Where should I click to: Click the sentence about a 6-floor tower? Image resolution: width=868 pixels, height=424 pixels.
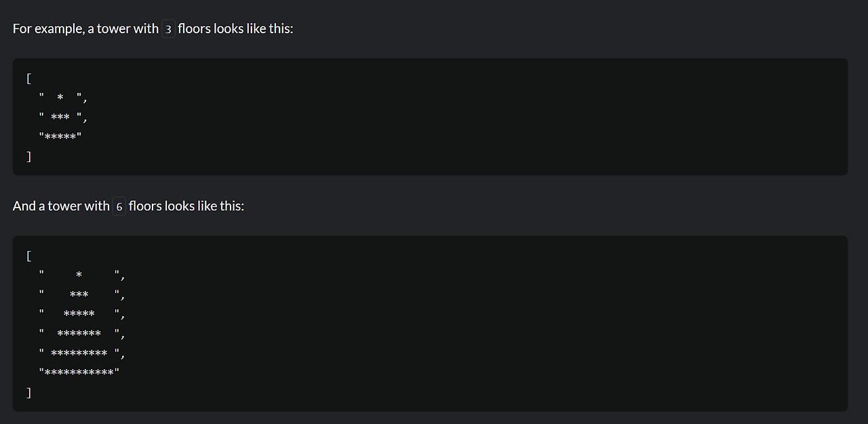(x=128, y=206)
